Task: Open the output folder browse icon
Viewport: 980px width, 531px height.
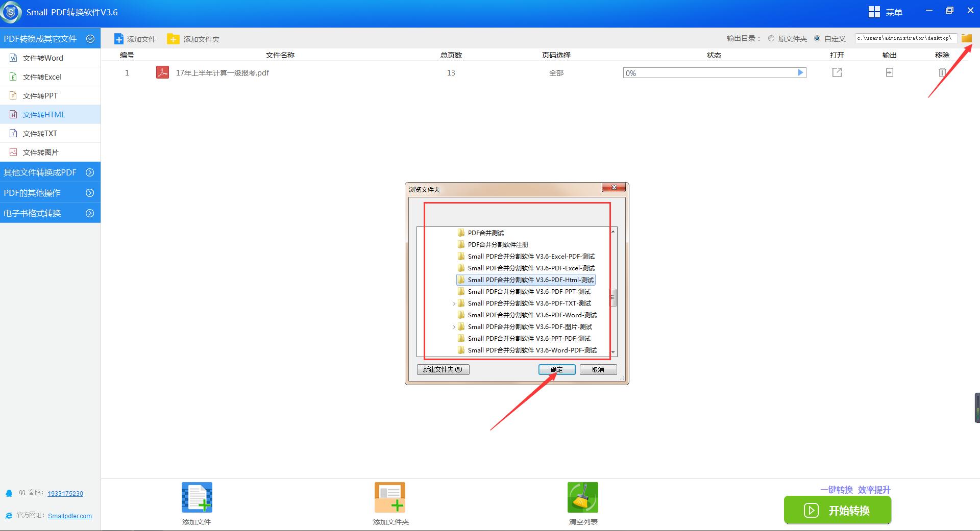Action: (967, 38)
